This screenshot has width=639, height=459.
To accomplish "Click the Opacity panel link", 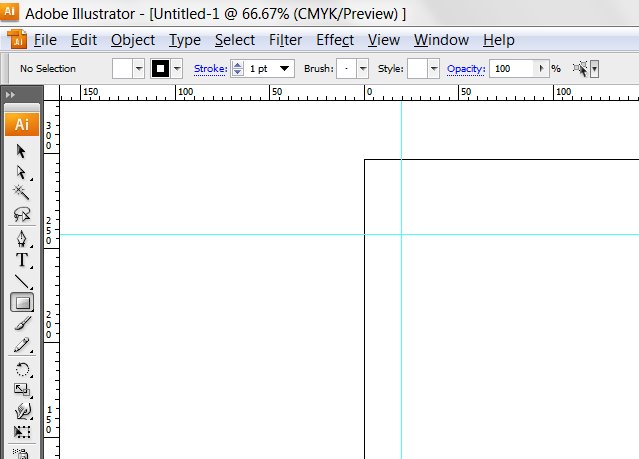I will coord(465,69).
